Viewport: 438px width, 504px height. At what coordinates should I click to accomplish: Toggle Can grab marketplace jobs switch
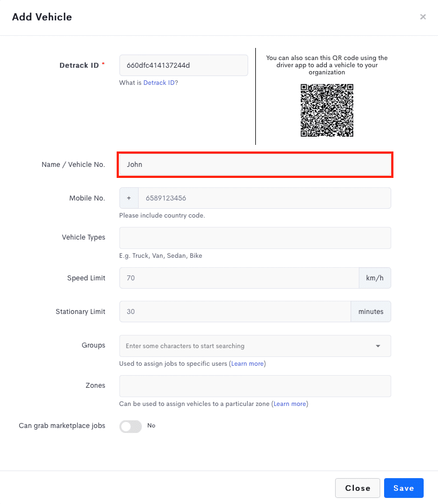point(130,426)
